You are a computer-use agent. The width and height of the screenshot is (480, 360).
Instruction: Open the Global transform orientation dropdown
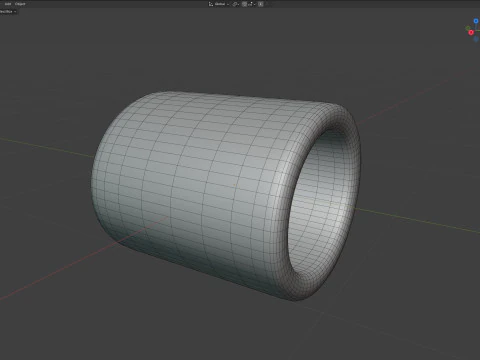[x=219, y=4]
